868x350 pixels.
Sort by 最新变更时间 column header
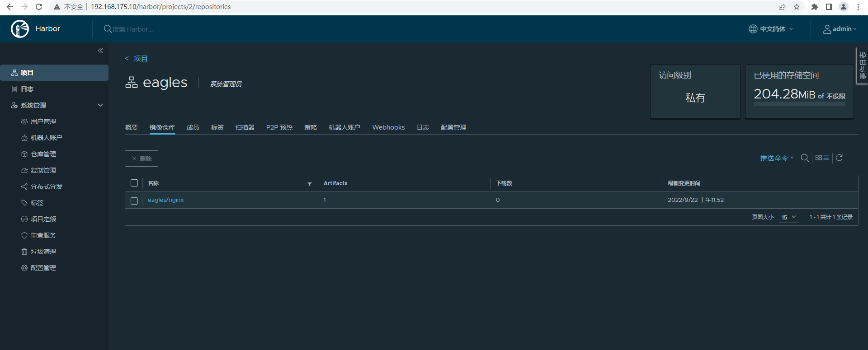[684, 183]
